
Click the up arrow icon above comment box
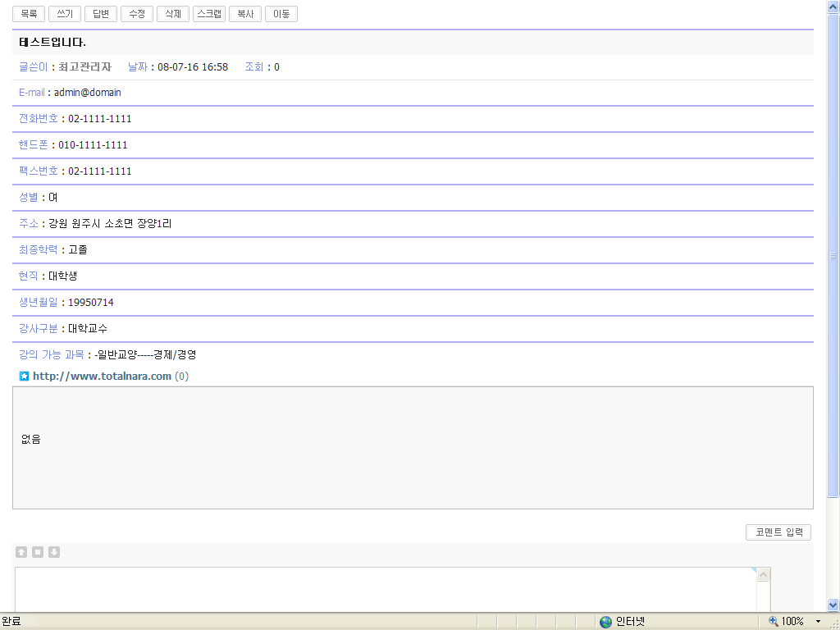point(21,552)
